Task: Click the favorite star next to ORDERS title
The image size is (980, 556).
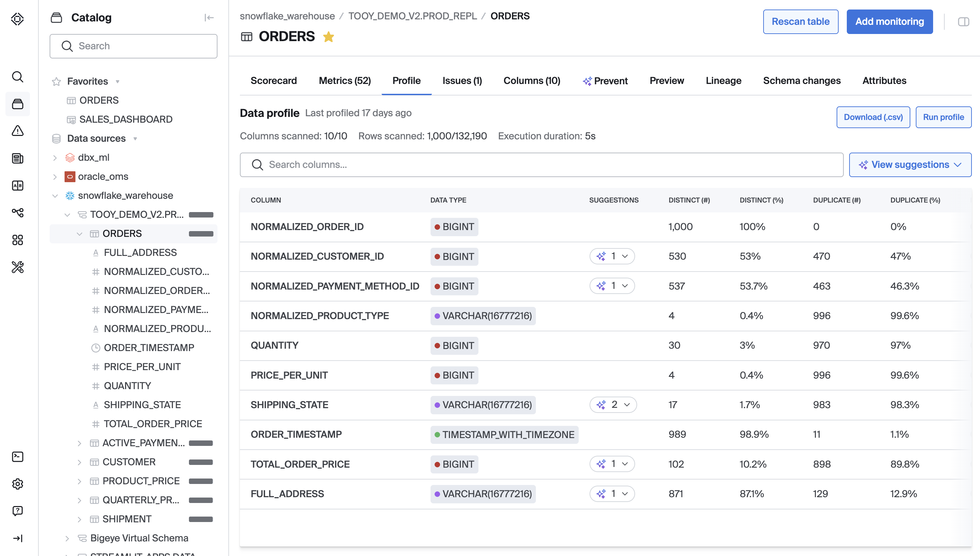Action: click(328, 37)
